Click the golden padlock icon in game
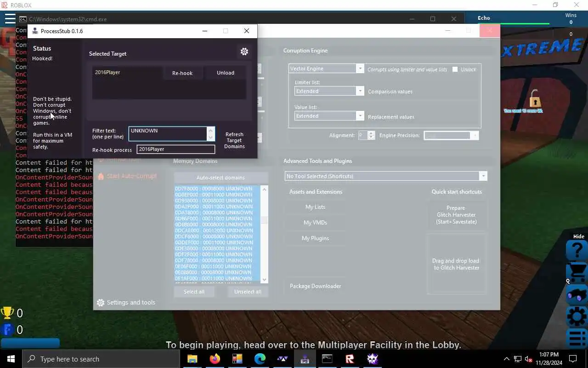This screenshot has height=368, width=588. tap(534, 98)
